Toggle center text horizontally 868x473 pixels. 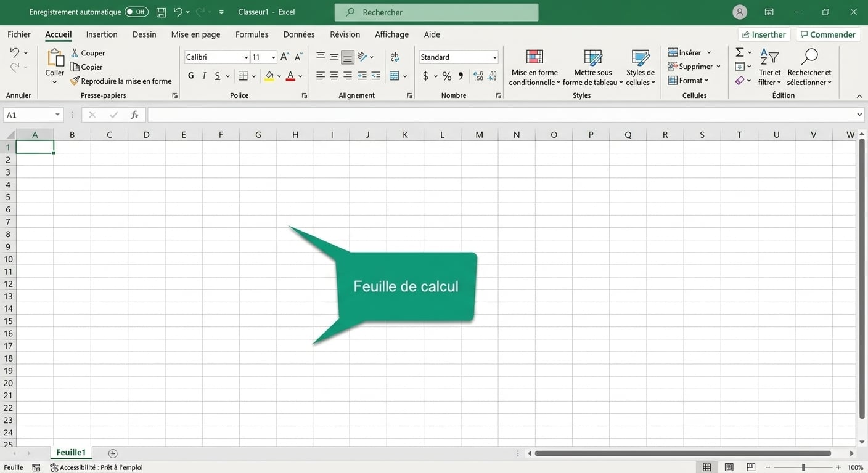tap(334, 76)
